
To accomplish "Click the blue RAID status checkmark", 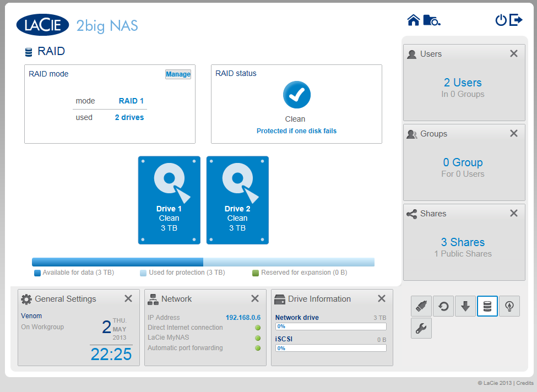I will pos(296,95).
